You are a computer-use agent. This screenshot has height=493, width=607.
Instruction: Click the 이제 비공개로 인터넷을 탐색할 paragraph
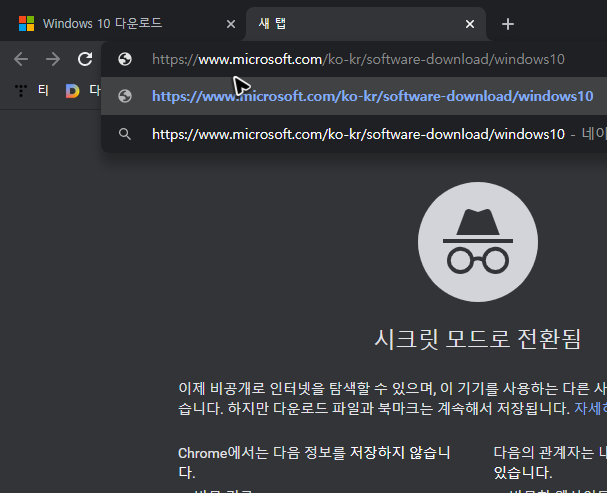(x=392, y=398)
